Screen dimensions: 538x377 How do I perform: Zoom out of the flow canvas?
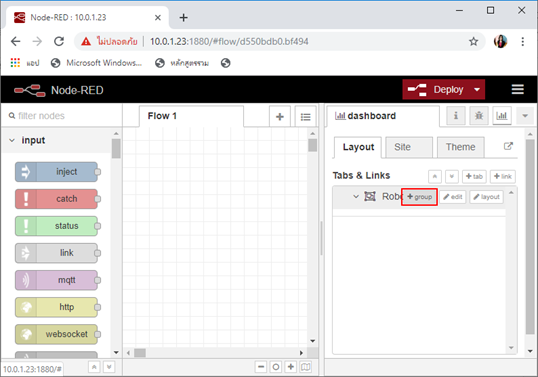coord(261,367)
